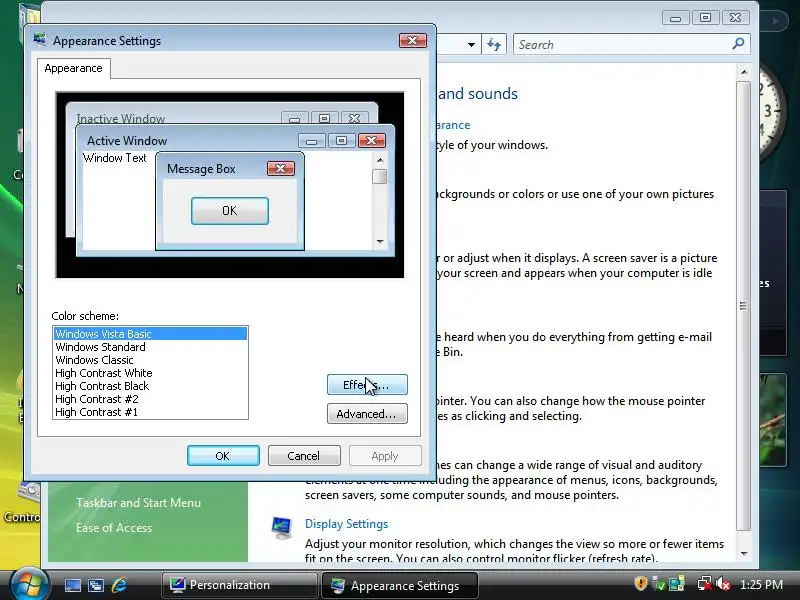
Task: Click the search magnifier icon
Action: [738, 44]
